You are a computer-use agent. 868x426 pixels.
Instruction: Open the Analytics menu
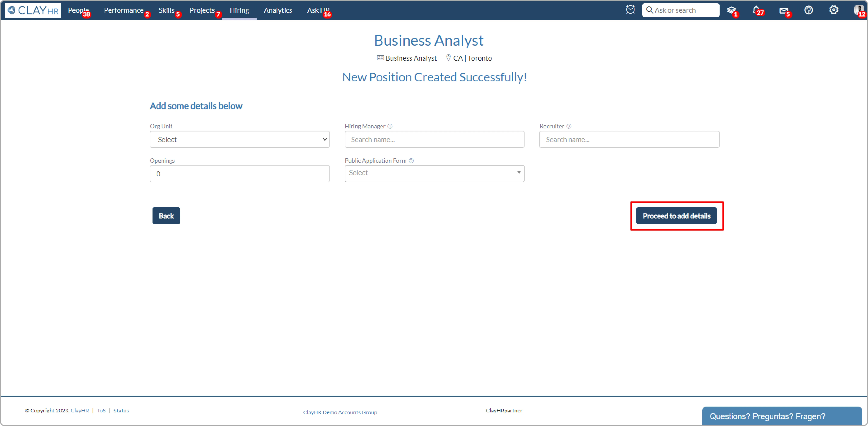(278, 10)
